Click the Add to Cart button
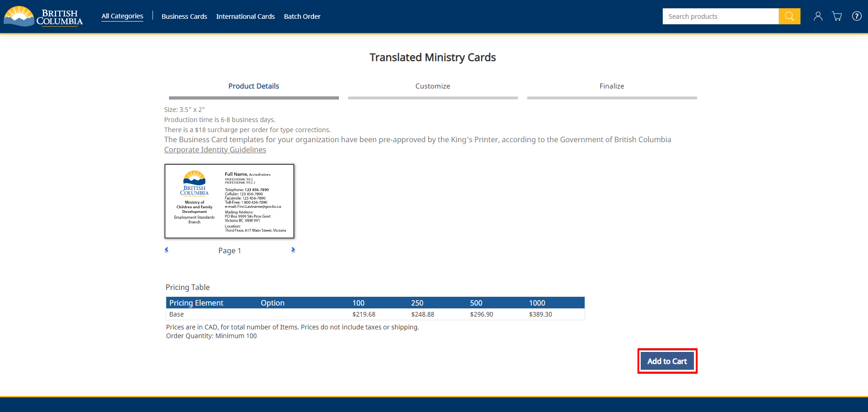The width and height of the screenshot is (868, 412). pos(667,361)
